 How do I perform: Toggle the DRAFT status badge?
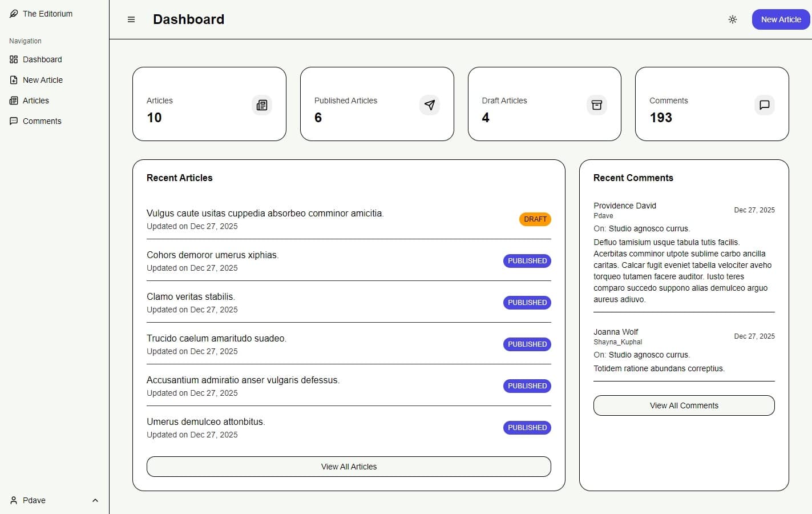pos(535,219)
